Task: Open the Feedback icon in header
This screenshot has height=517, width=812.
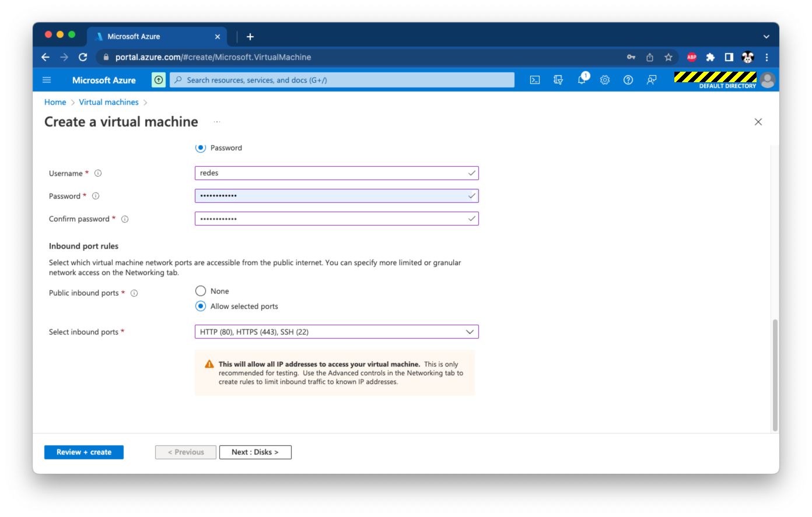Action: [x=652, y=80]
